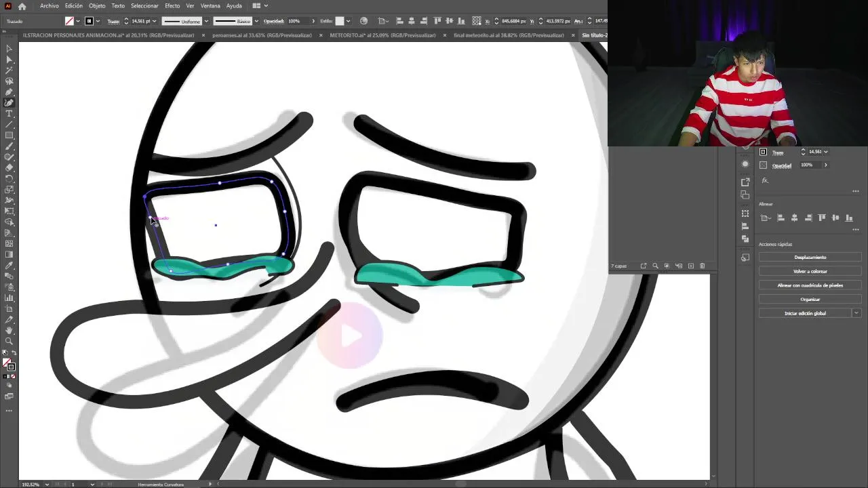Select the Rectangle tool
The height and width of the screenshot is (488, 868).
coord(9,136)
